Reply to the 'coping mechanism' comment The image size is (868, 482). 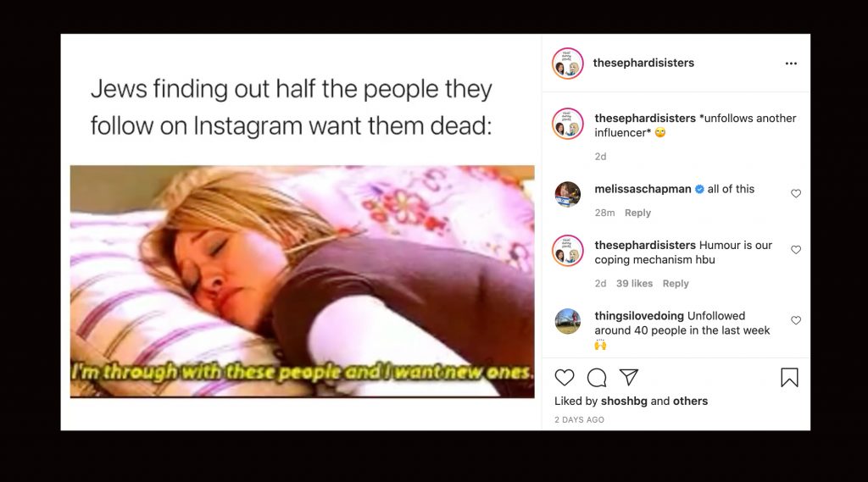(x=676, y=283)
